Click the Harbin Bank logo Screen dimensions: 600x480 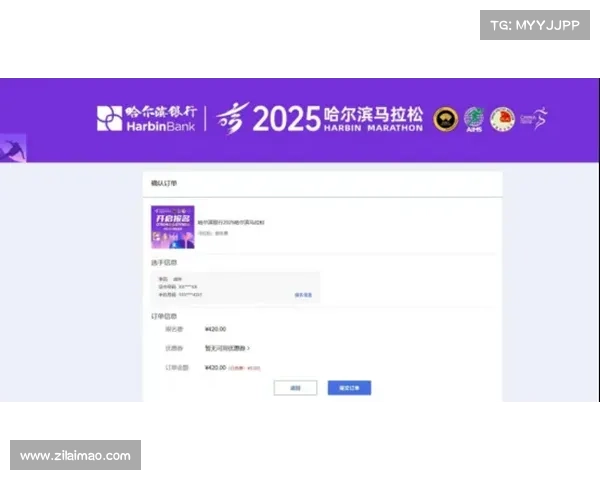tap(147, 118)
